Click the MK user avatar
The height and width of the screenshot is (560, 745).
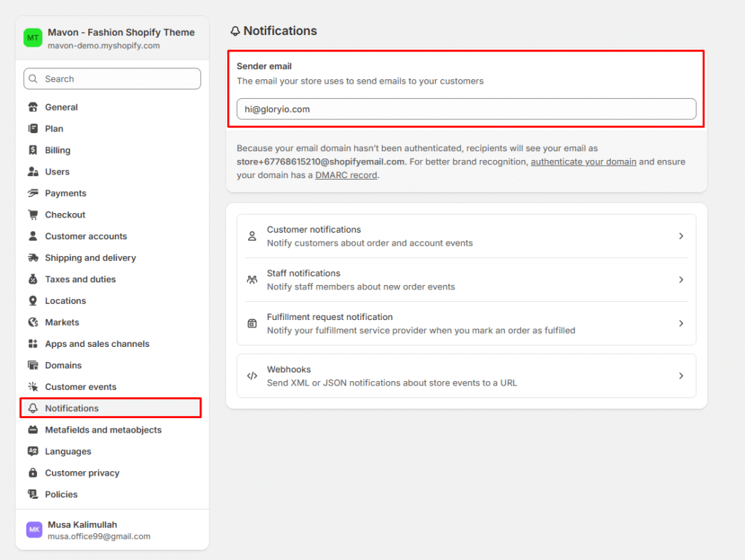pos(34,530)
